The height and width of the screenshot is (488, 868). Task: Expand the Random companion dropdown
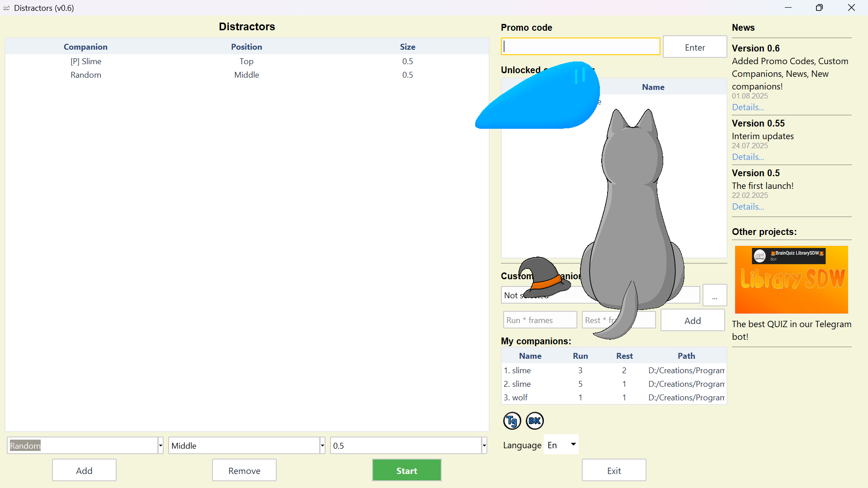point(160,446)
